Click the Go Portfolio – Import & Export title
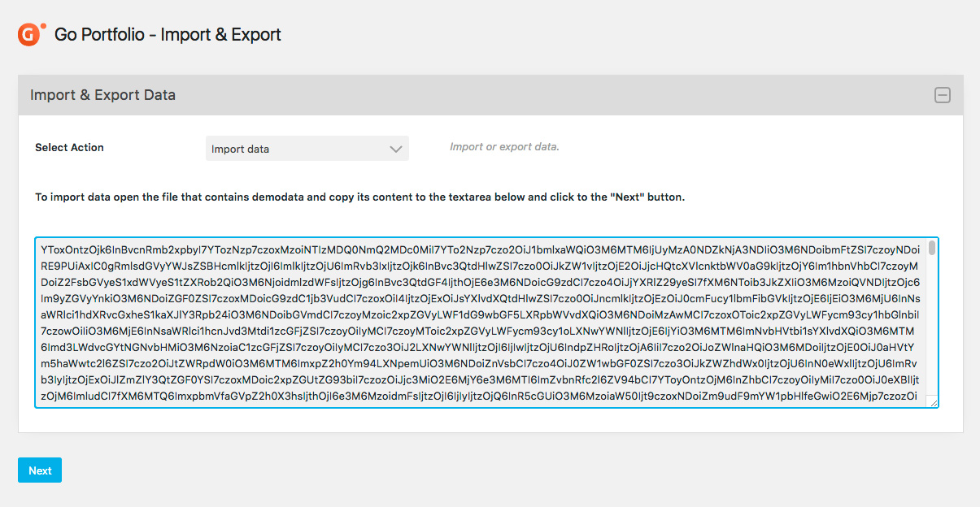980x507 pixels. click(168, 35)
